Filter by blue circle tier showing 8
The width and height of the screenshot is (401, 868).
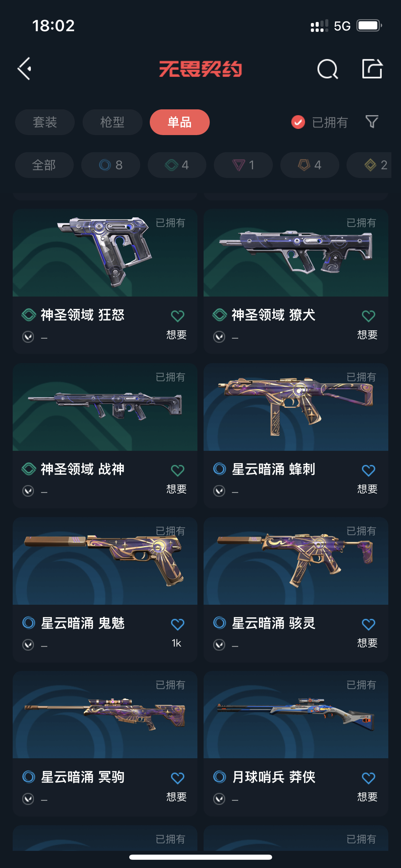(111, 165)
